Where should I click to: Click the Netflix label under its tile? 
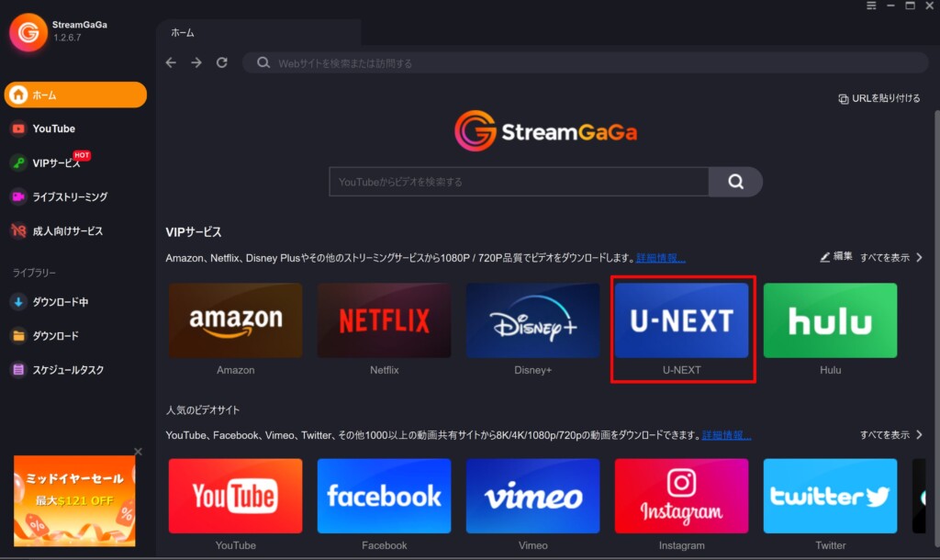(x=385, y=370)
